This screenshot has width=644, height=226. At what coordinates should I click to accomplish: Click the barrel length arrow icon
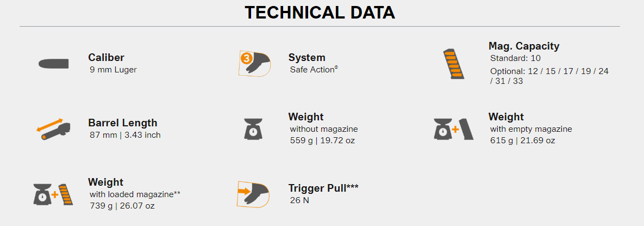(53, 129)
